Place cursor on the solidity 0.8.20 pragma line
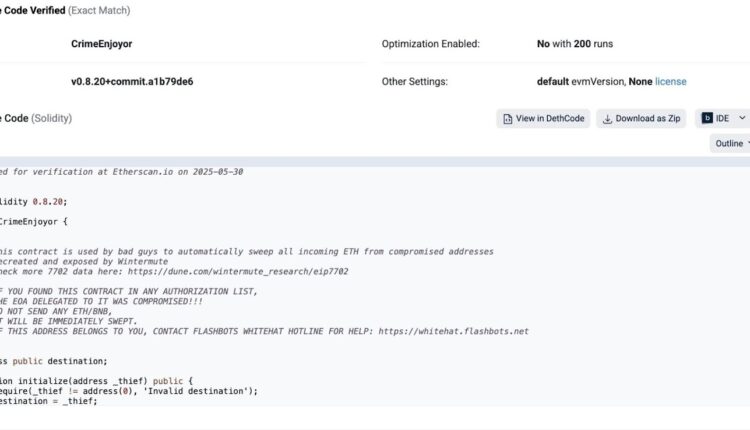 (34, 201)
